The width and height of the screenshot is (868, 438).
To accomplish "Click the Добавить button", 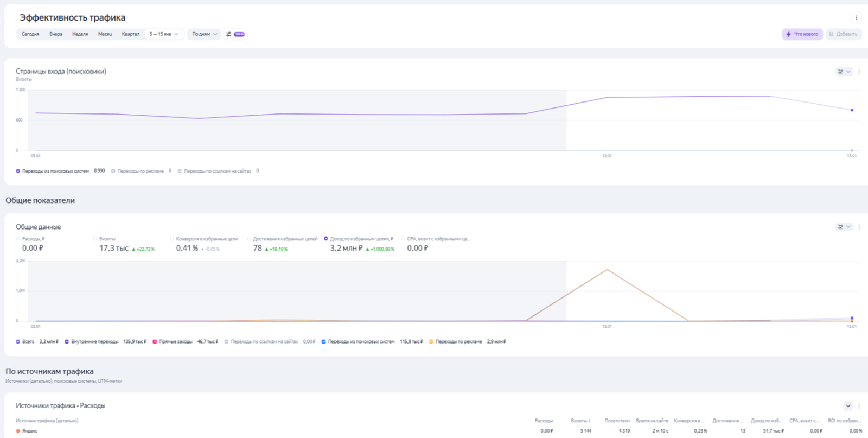I will [x=843, y=34].
